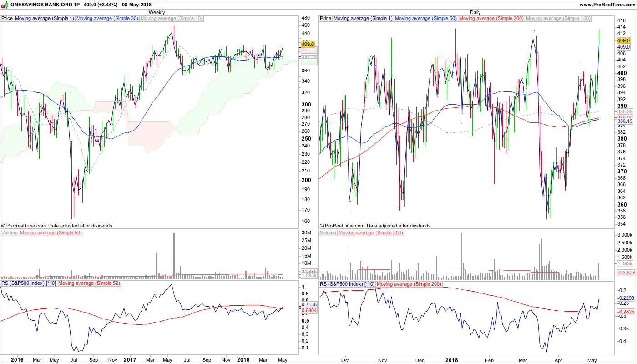Image resolution: width=637 pixels, height=364 pixels.
Task: Click RS (S&P500 Index) label in Weekly panel
Action: pos(29,283)
